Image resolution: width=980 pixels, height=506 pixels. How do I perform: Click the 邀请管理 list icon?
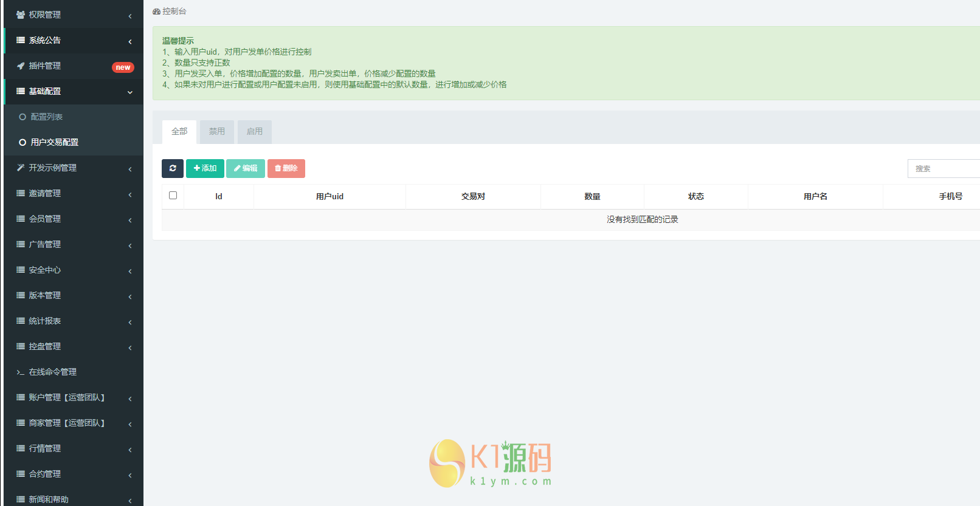click(x=21, y=193)
